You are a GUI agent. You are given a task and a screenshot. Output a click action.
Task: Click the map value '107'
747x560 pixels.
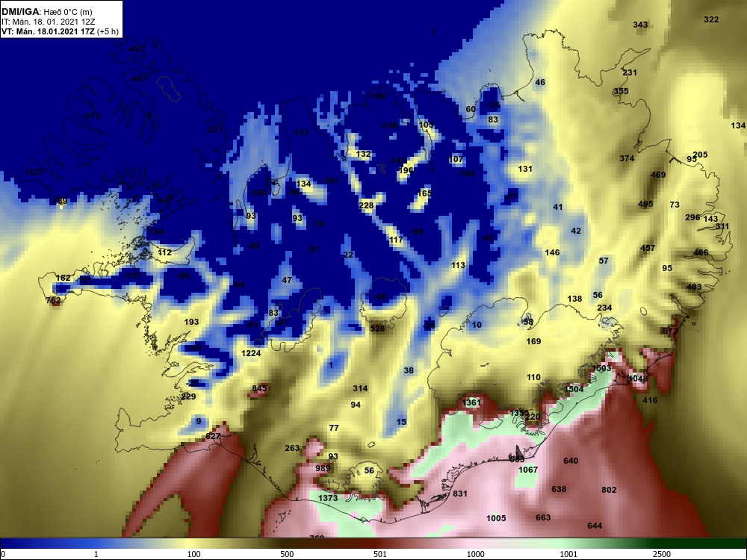pyautogui.click(x=456, y=160)
